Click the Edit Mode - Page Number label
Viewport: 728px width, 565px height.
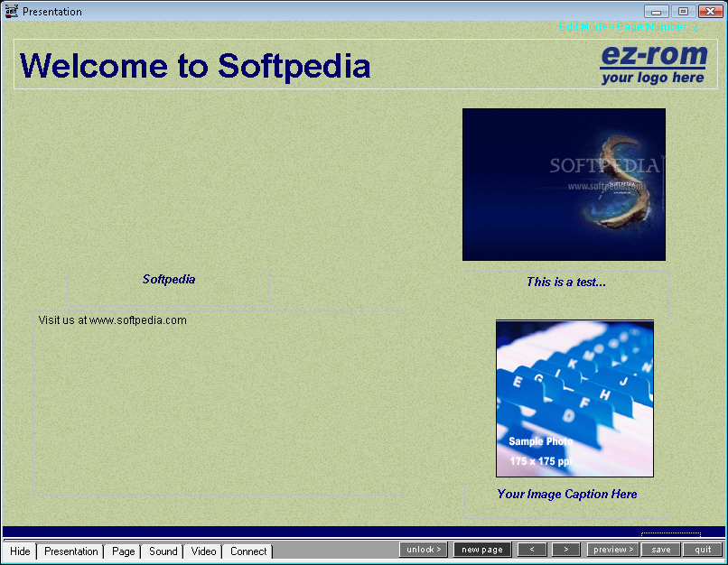click(x=628, y=27)
